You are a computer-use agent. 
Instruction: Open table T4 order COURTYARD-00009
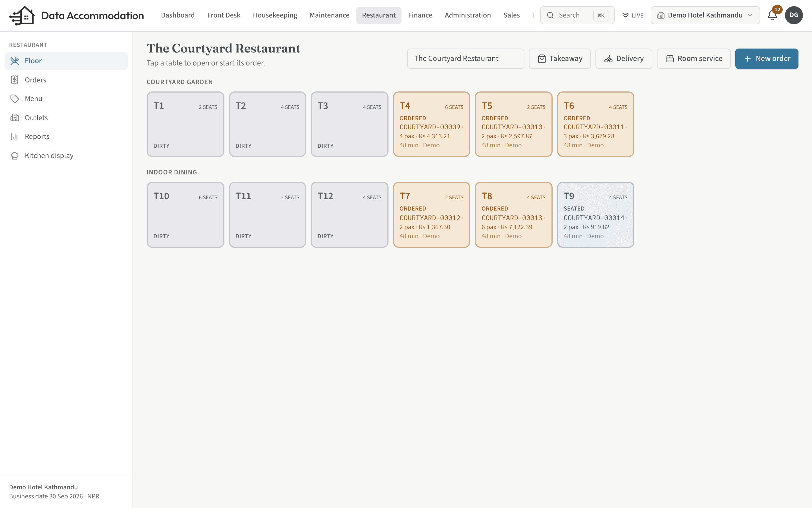click(431, 124)
